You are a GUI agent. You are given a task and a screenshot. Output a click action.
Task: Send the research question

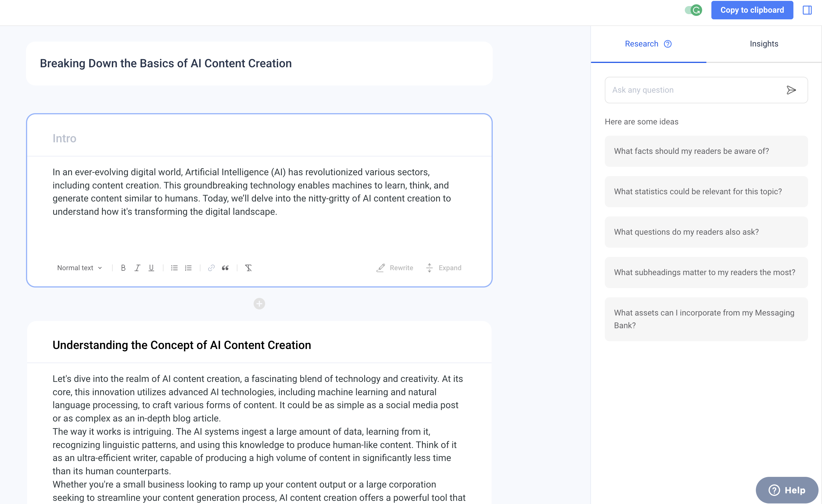click(791, 90)
